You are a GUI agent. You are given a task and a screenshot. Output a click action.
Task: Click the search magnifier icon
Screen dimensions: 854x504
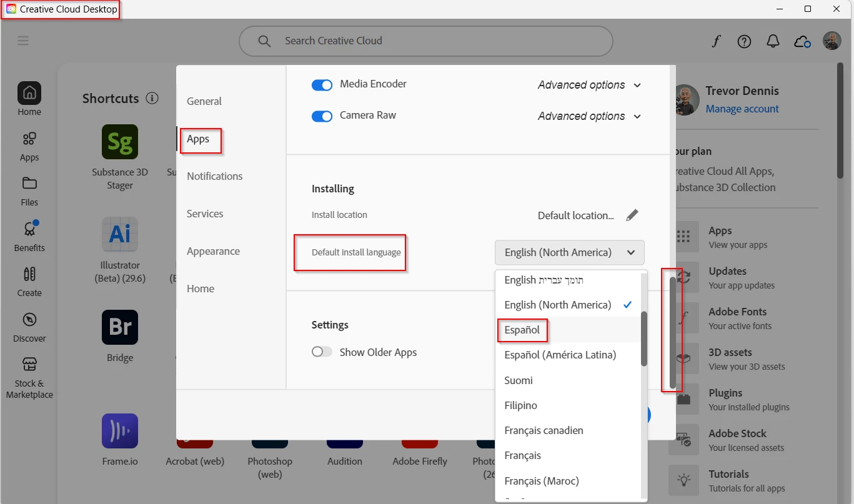264,41
